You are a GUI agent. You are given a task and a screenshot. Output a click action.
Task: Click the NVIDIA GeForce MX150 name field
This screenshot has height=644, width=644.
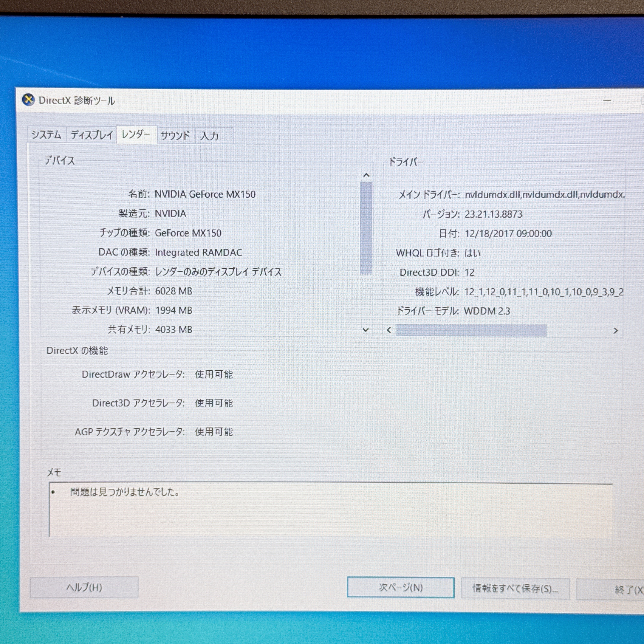205,194
